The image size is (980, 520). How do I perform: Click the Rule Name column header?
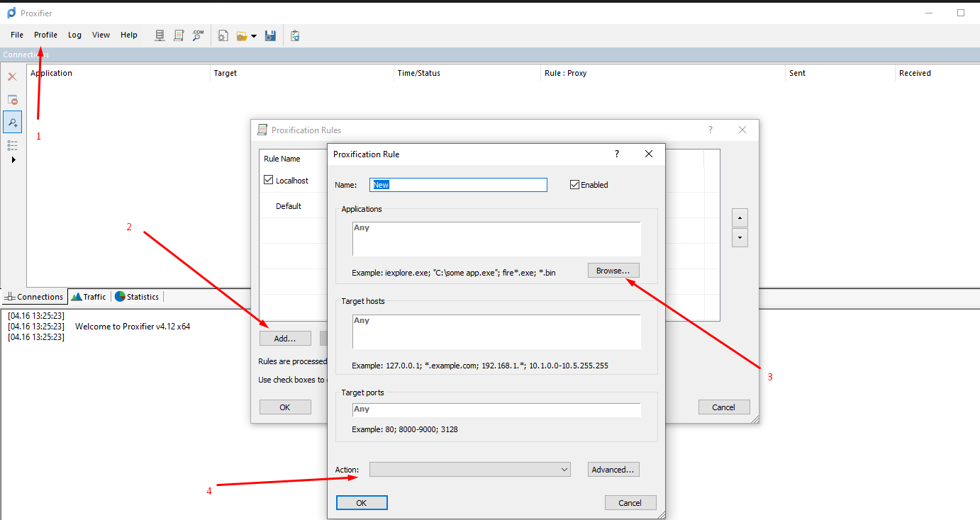[282, 159]
